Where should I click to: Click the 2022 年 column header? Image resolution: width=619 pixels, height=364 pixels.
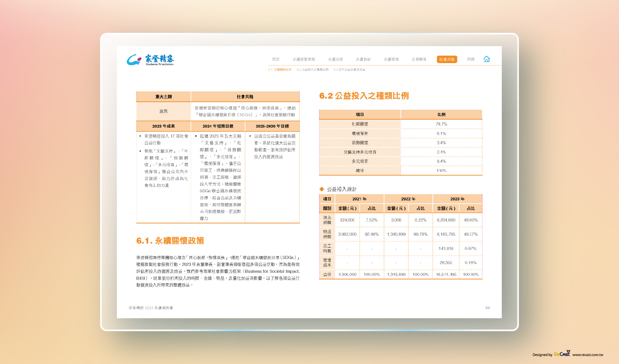click(408, 199)
